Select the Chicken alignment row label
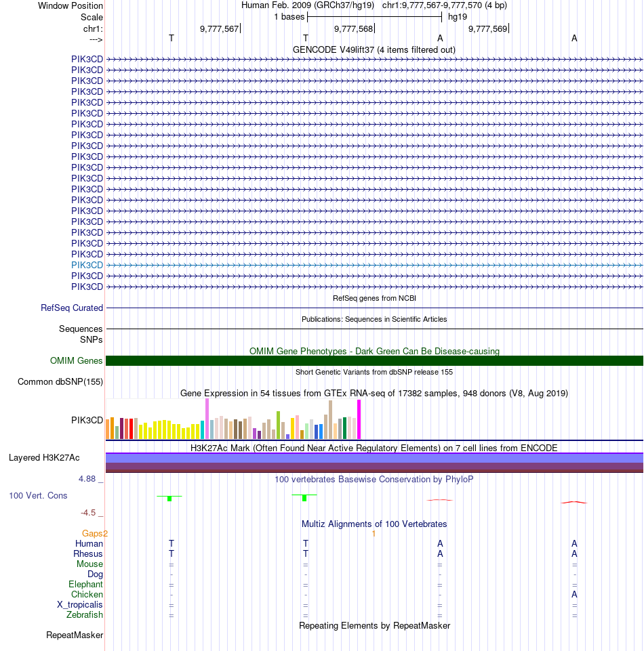Screen dimensions: 644x651 coord(87,595)
